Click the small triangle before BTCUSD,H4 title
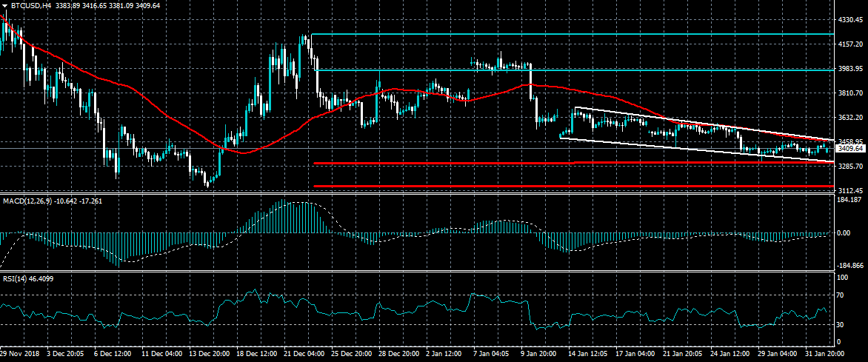 pyautogui.click(x=5, y=5)
